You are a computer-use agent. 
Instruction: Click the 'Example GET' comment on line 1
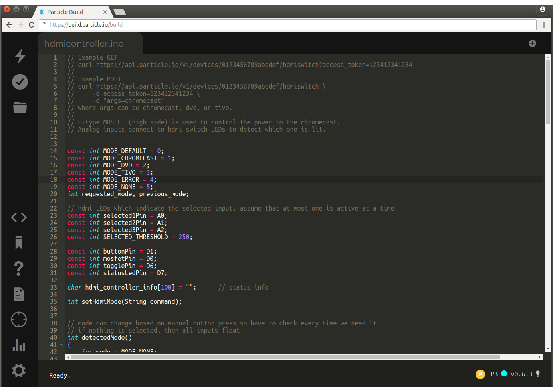coord(92,57)
